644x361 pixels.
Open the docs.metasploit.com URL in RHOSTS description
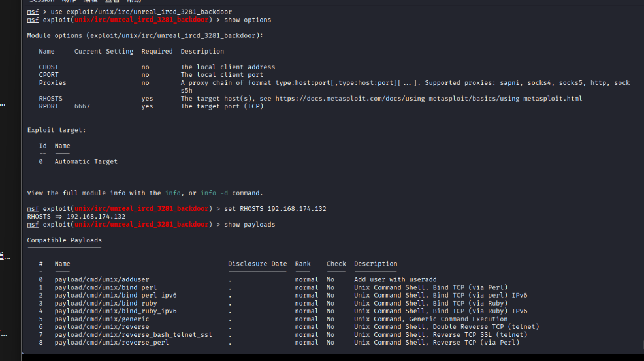[x=428, y=99]
